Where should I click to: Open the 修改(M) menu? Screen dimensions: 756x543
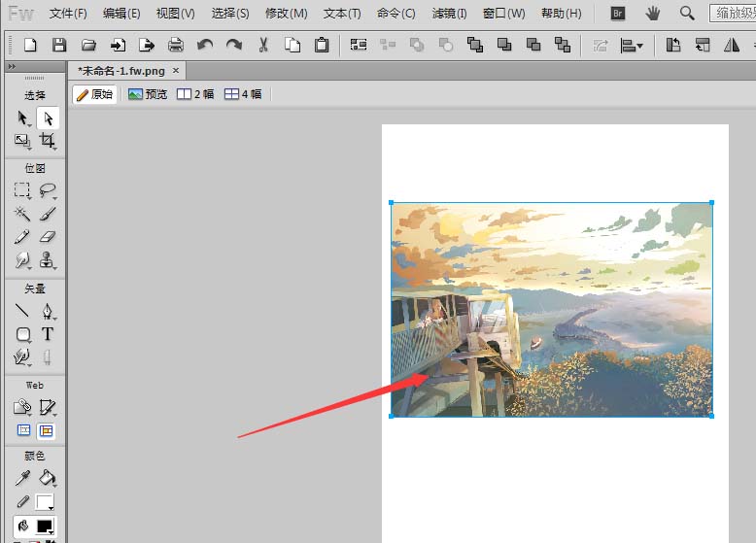[287, 14]
